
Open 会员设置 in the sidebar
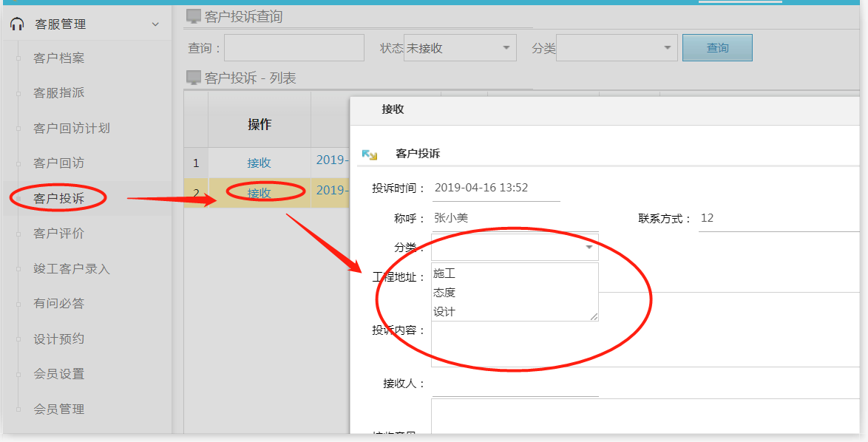click(59, 374)
